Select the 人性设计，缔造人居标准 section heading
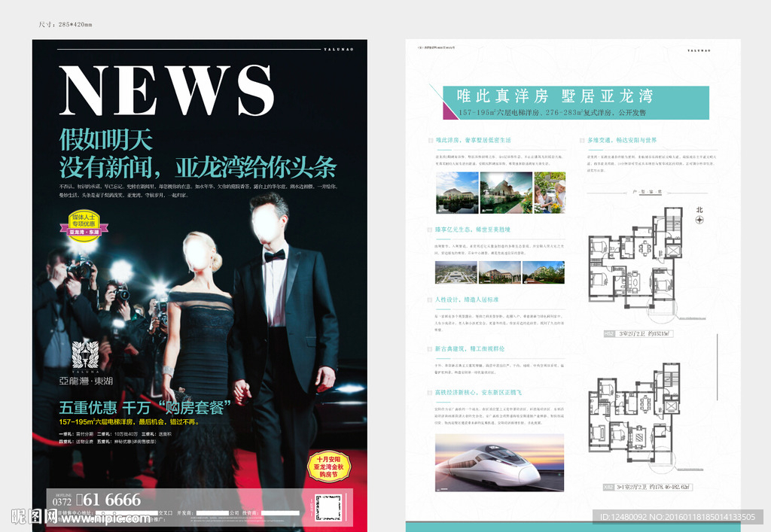This screenshot has width=771, height=532. point(467,299)
